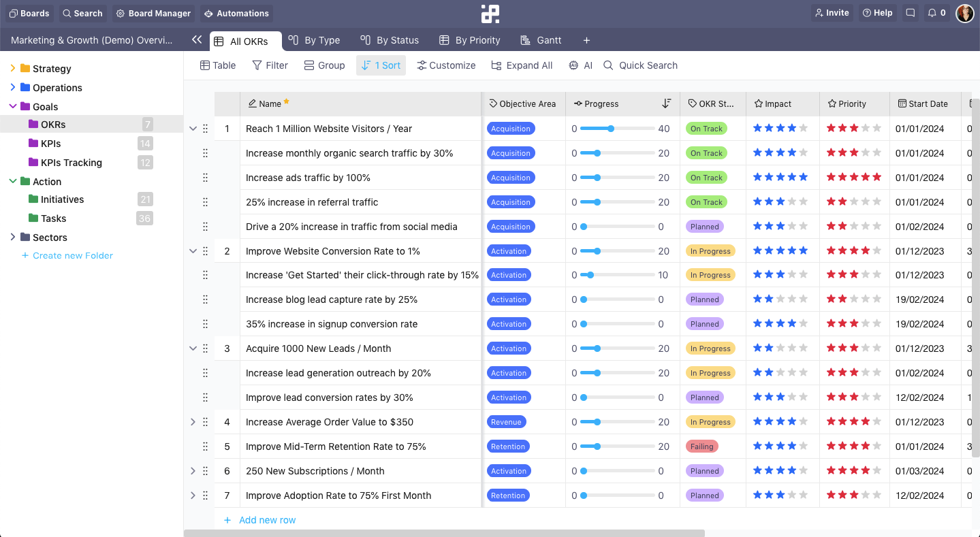Expand row 4 Increase Average Order Value

point(193,422)
